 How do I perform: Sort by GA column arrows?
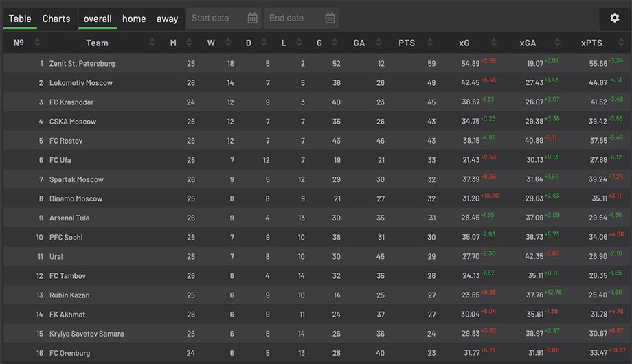(x=379, y=43)
